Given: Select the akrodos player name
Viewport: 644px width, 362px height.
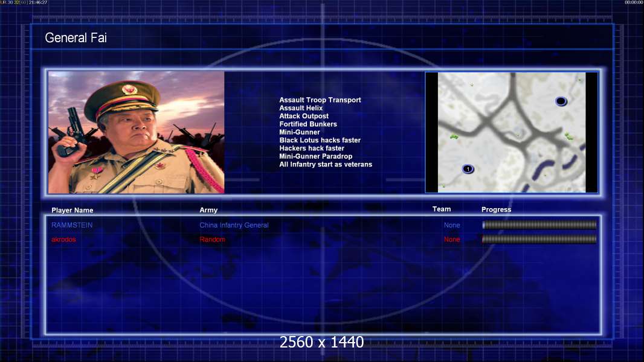Looking at the screenshot, I should point(63,240).
